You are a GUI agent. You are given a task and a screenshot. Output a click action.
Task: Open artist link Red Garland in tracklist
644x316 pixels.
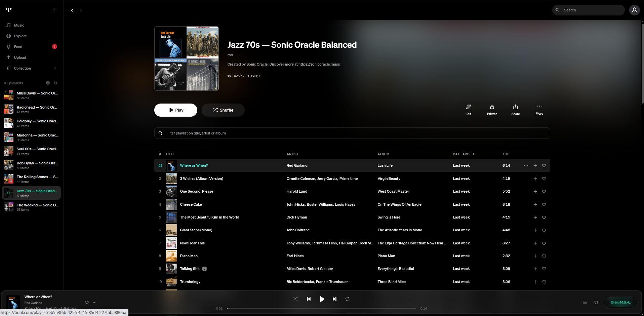pos(297,165)
